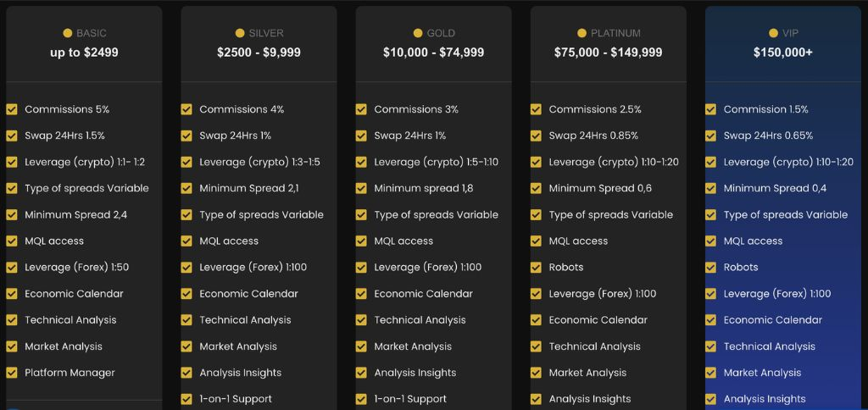Toggle Basic plan Commissions 5% checkbox
868x410 pixels.
tap(12, 109)
